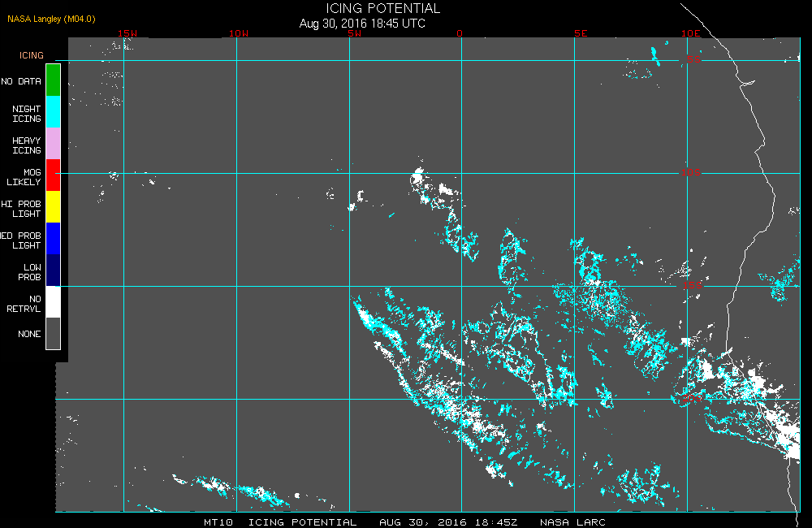The image size is (812, 528).
Task: Click the gray NONE legend swatch
Action: pyautogui.click(x=54, y=333)
